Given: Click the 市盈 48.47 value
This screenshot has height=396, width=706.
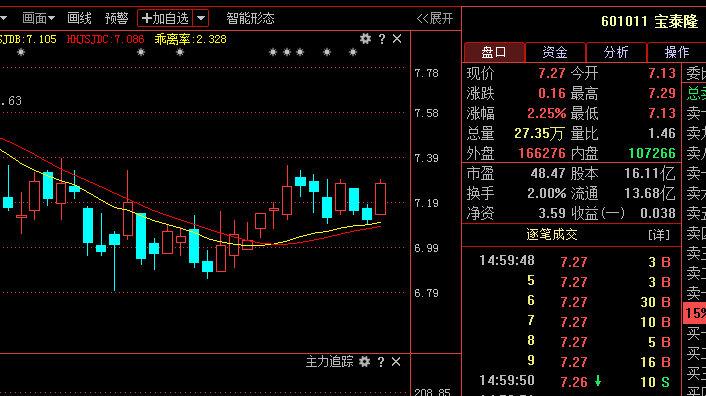Looking at the screenshot, I should [548, 173].
